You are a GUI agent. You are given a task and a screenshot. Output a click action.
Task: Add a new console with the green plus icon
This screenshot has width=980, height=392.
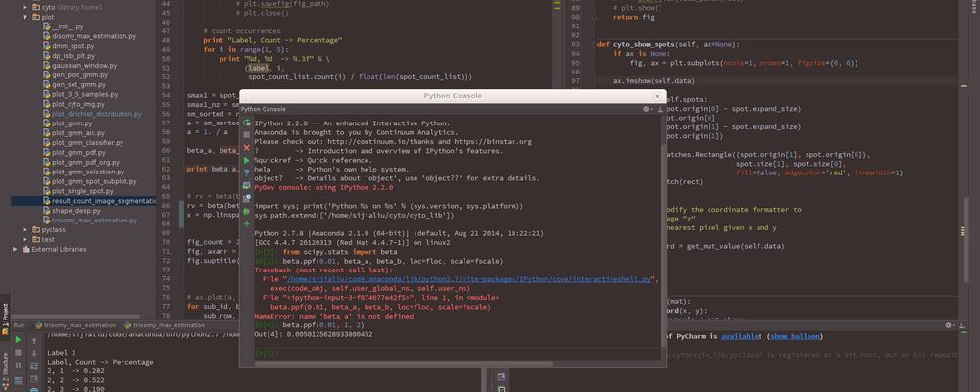tap(246, 223)
